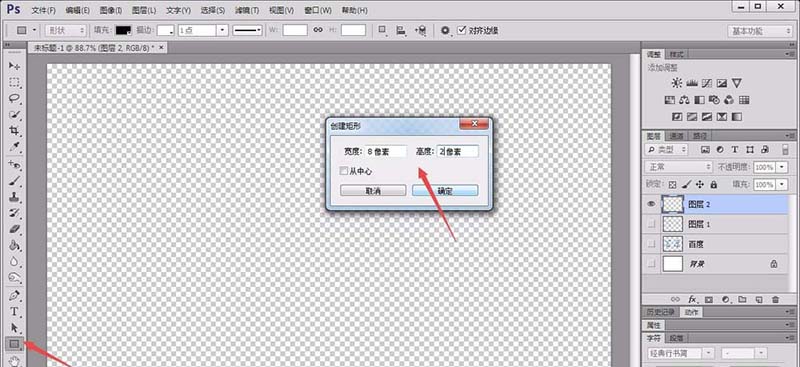Switch to the 通道 tab

point(677,136)
